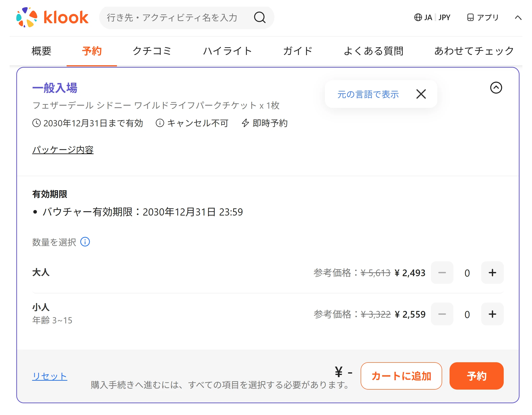Decrease 大人 ticket quantity

pyautogui.click(x=442, y=273)
